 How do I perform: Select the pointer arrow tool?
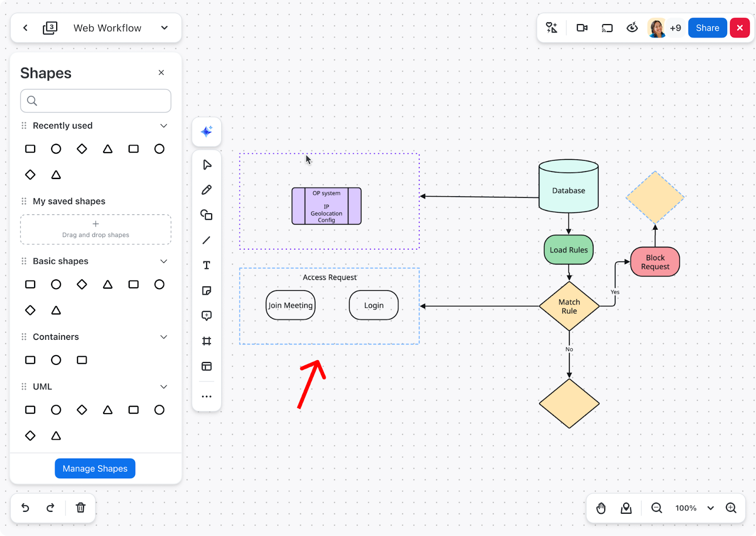pyautogui.click(x=206, y=165)
